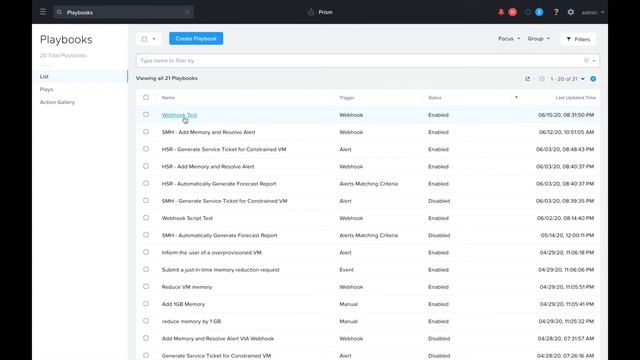Viewport: 640px width, 360px height.
Task: Toggle select-all checkbox in table header
Action: pyautogui.click(x=146, y=98)
